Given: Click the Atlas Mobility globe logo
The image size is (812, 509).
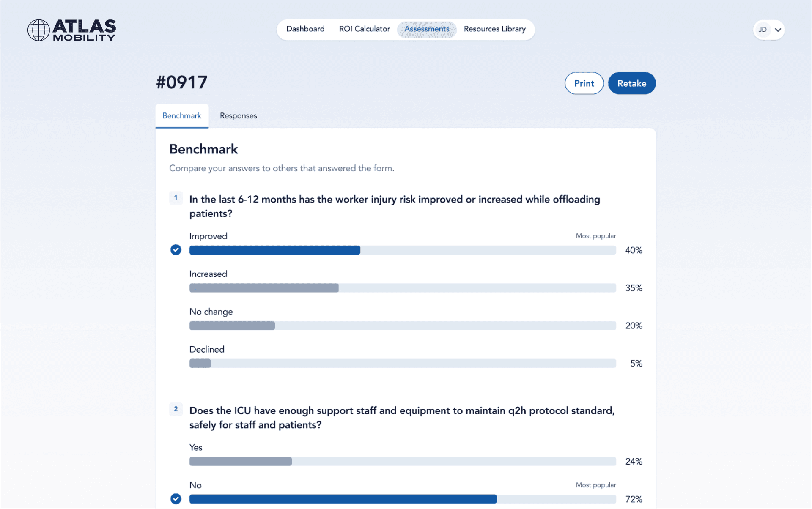Looking at the screenshot, I should tap(38, 30).
